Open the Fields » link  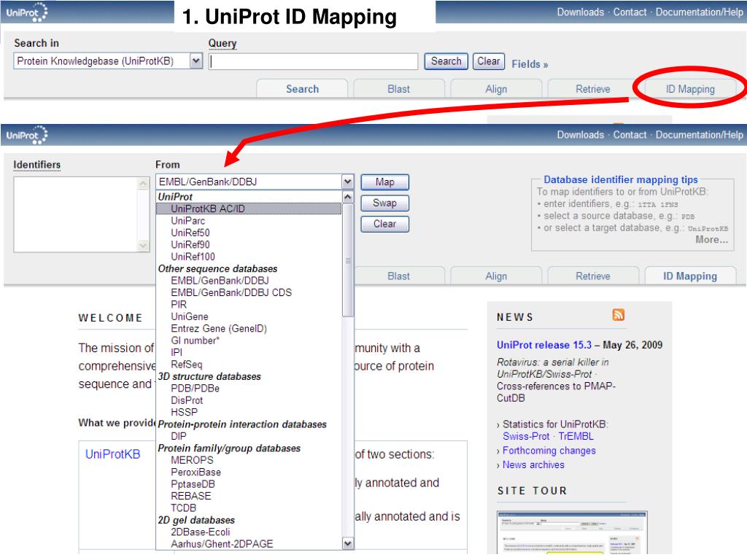pos(530,64)
